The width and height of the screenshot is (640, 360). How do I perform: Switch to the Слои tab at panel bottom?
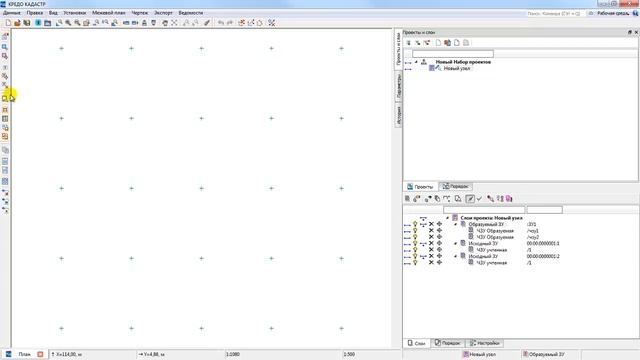pos(416,343)
